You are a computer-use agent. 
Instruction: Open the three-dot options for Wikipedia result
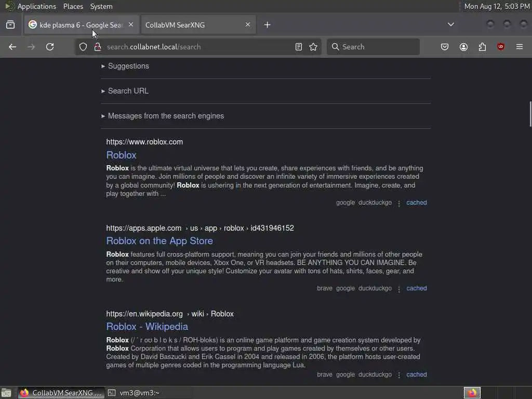point(399,375)
